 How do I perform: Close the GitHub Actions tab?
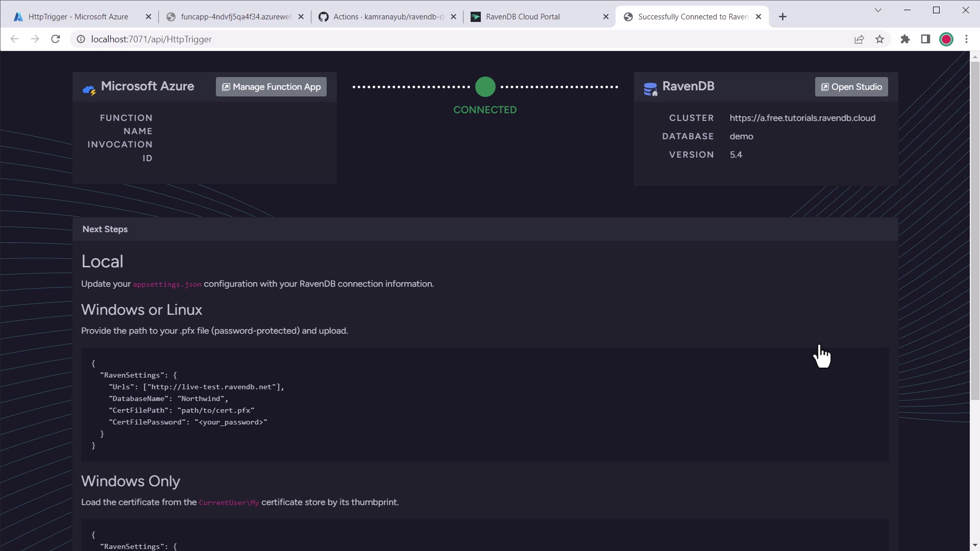pos(453,17)
